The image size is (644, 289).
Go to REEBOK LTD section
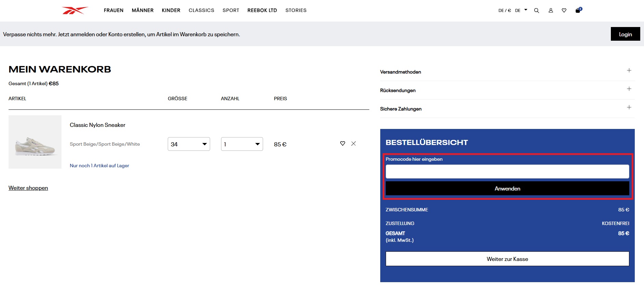coord(262,10)
